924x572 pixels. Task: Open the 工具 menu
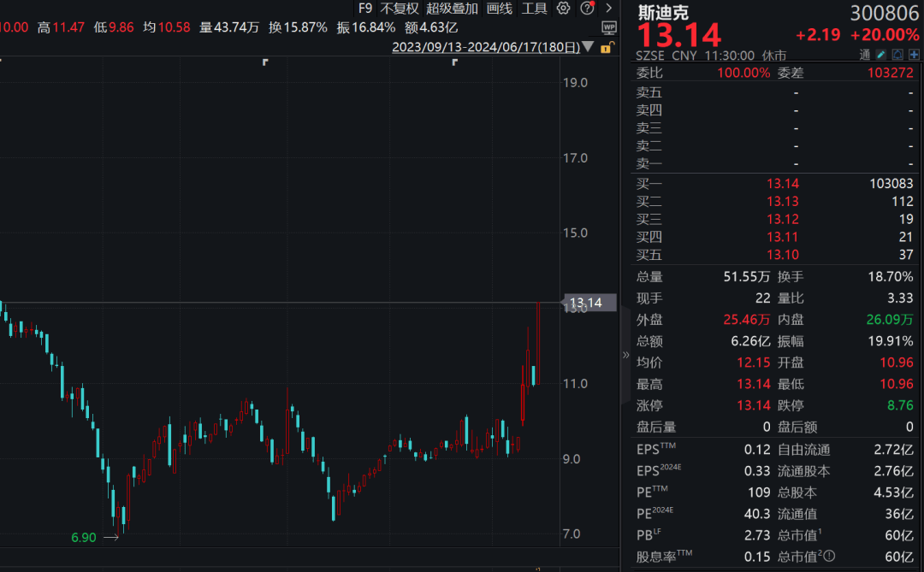[x=534, y=9]
